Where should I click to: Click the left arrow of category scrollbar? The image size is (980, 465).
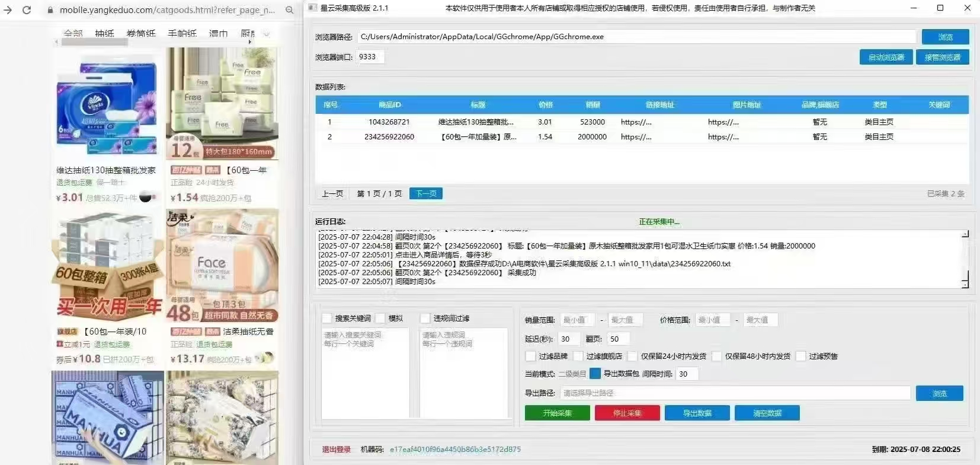tap(57, 42)
